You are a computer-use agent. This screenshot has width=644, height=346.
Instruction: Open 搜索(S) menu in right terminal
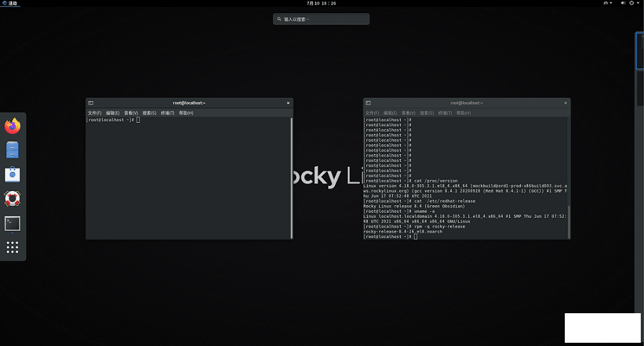[427, 113]
